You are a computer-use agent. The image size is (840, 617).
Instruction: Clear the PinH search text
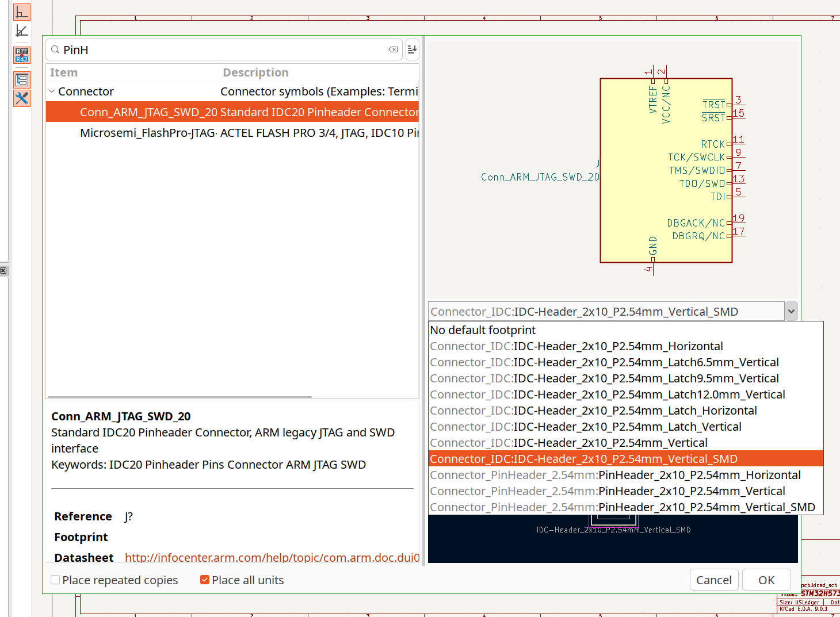393,49
